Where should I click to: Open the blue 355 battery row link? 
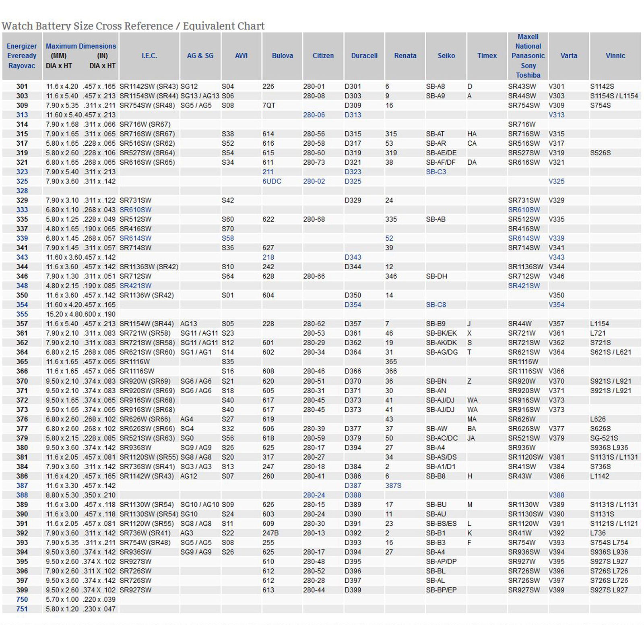tap(22, 315)
